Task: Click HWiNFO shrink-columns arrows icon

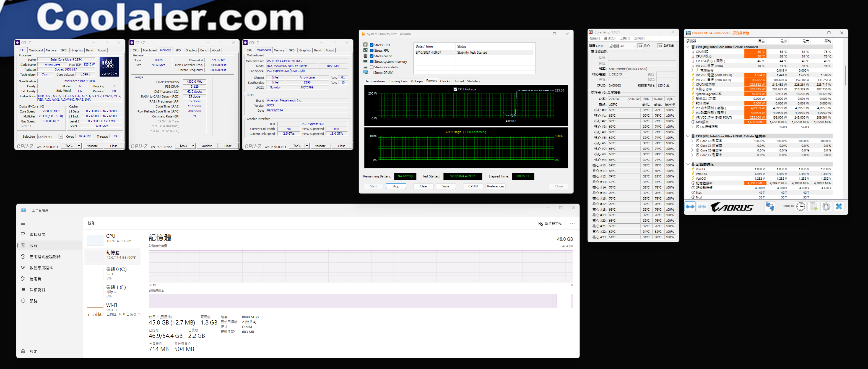Action: [x=702, y=206]
